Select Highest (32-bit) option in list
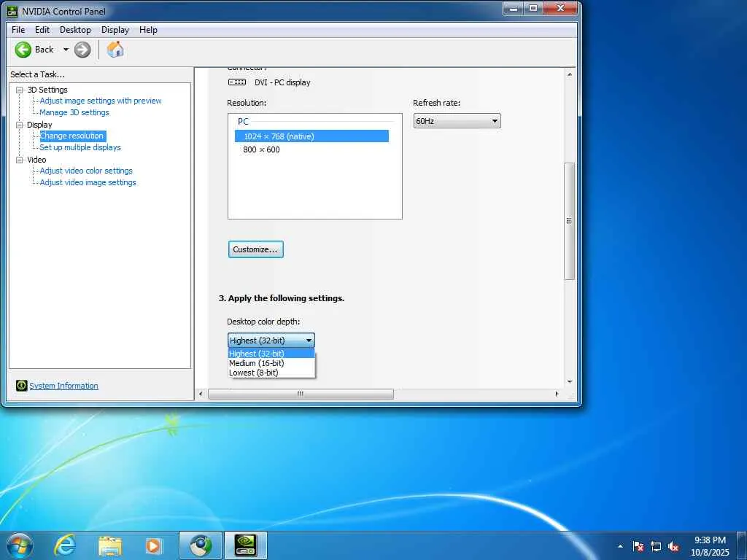 271,354
